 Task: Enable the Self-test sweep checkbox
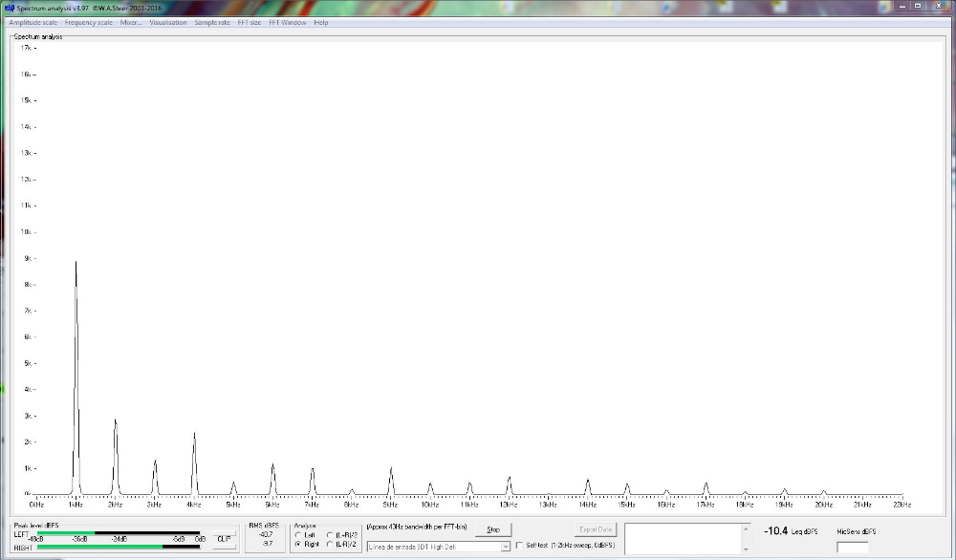click(519, 546)
